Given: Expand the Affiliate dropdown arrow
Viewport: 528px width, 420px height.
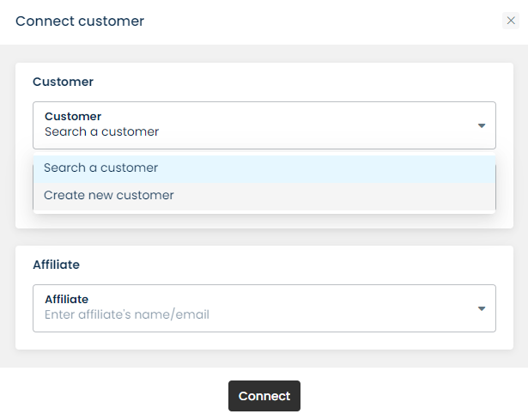Looking at the screenshot, I should click(x=482, y=308).
